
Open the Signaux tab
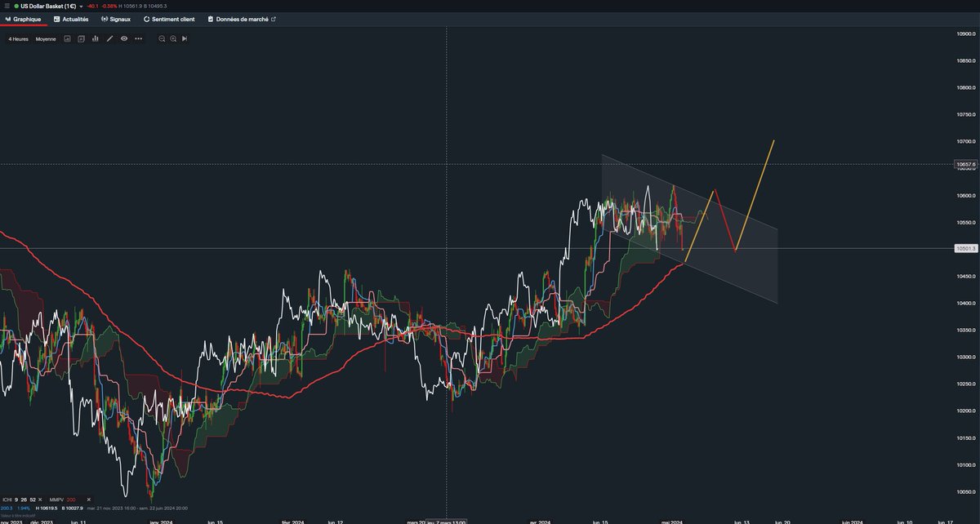click(115, 19)
